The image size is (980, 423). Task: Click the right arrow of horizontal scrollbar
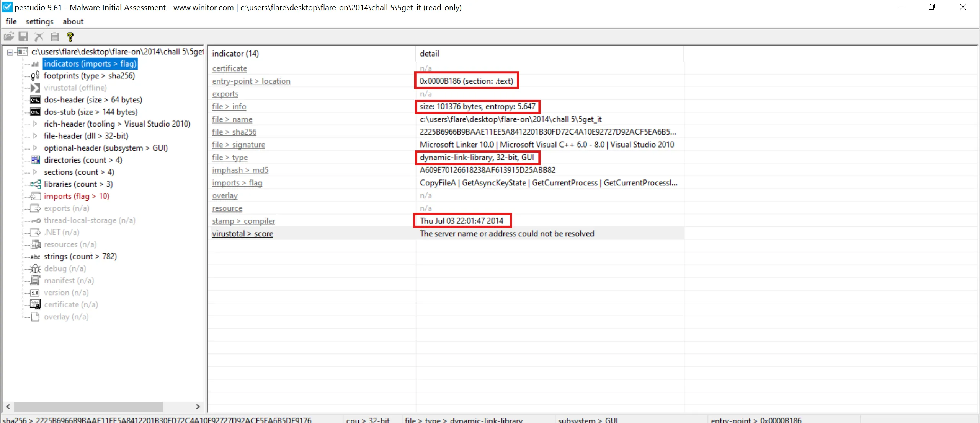tap(198, 407)
